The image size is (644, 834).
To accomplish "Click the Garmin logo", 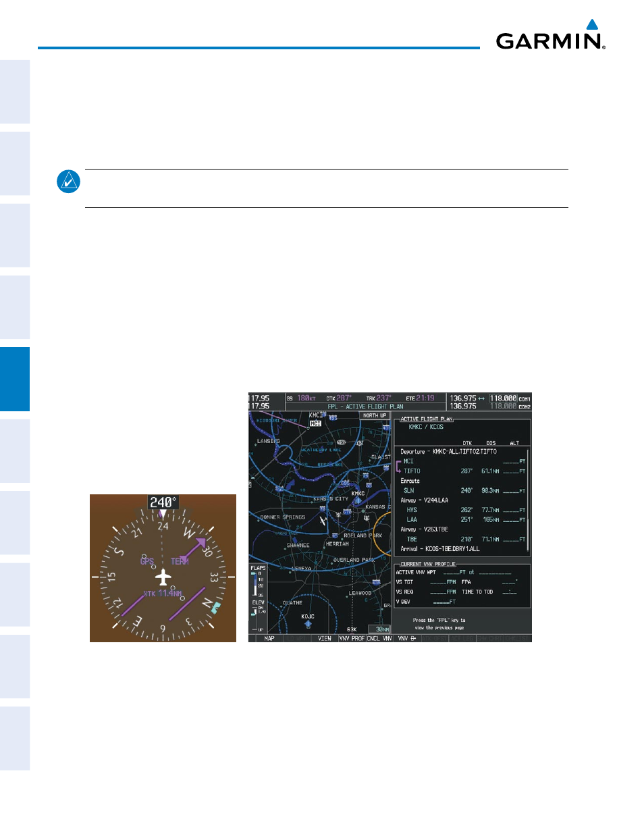I will pyautogui.click(x=550, y=34).
